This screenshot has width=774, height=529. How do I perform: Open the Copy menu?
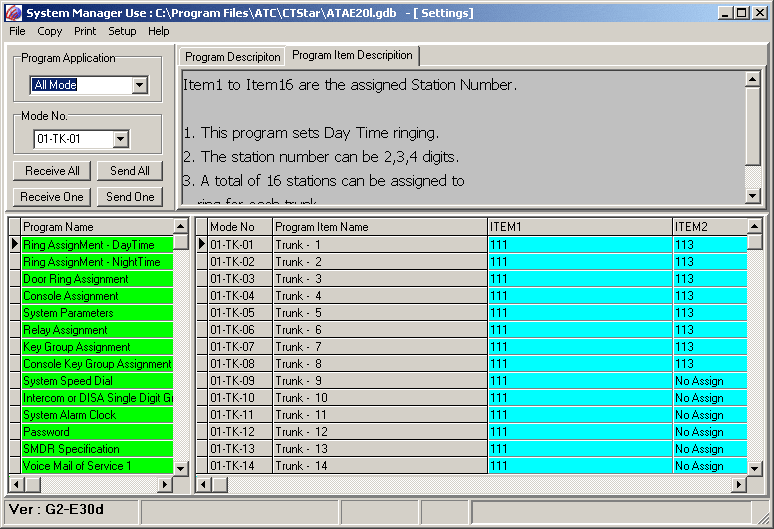pyautogui.click(x=49, y=31)
